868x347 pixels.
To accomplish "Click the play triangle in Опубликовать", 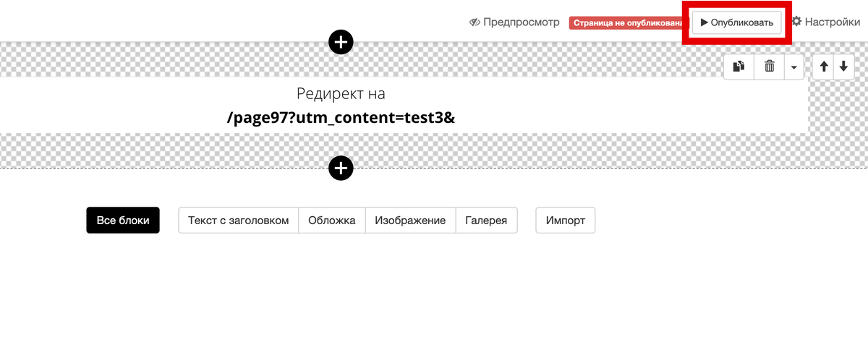I will 705,22.
